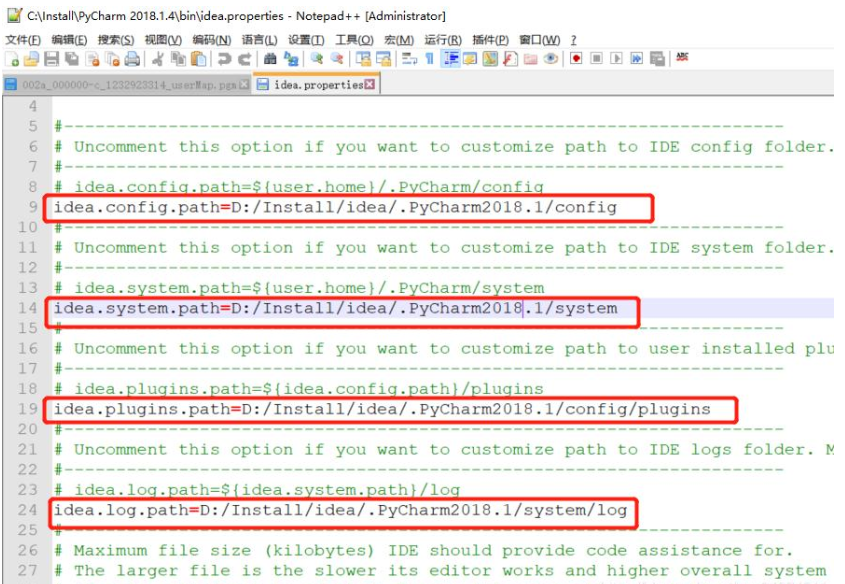Click line number 19 in margin
Image resolution: width=845 pixels, height=584 pixels.
(27, 409)
